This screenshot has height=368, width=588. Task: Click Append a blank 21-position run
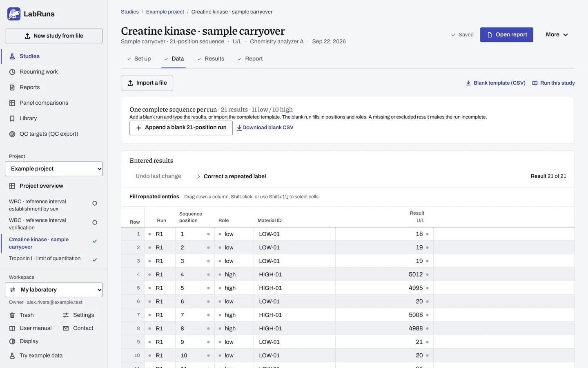181,128
